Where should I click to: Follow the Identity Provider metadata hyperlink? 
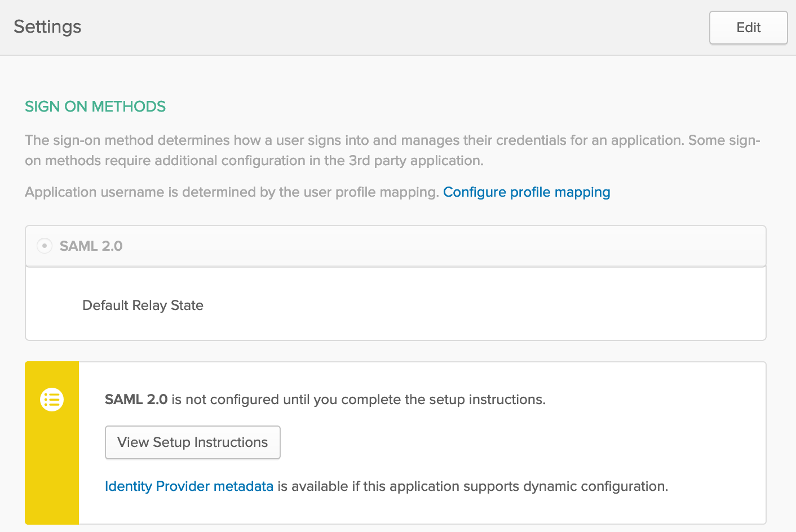click(189, 486)
